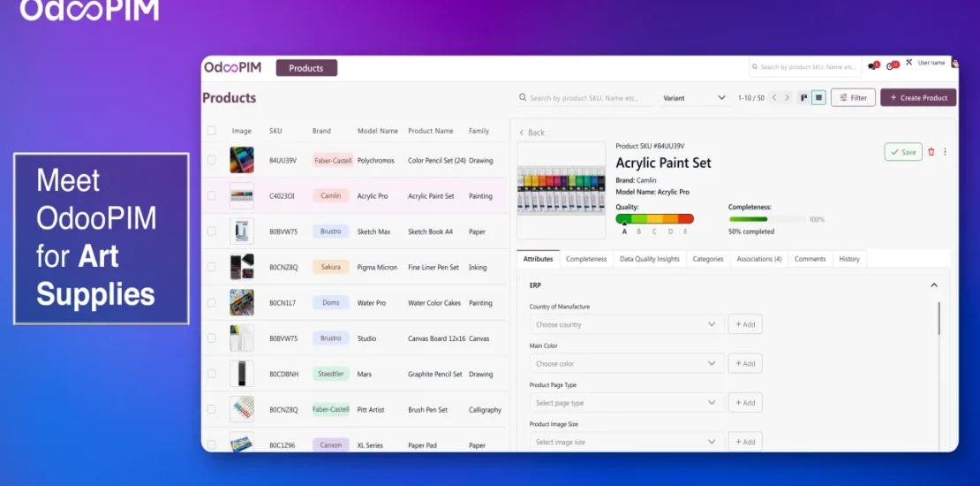Focus the Products list search field
Viewport: 980px width, 486px height.
point(585,97)
